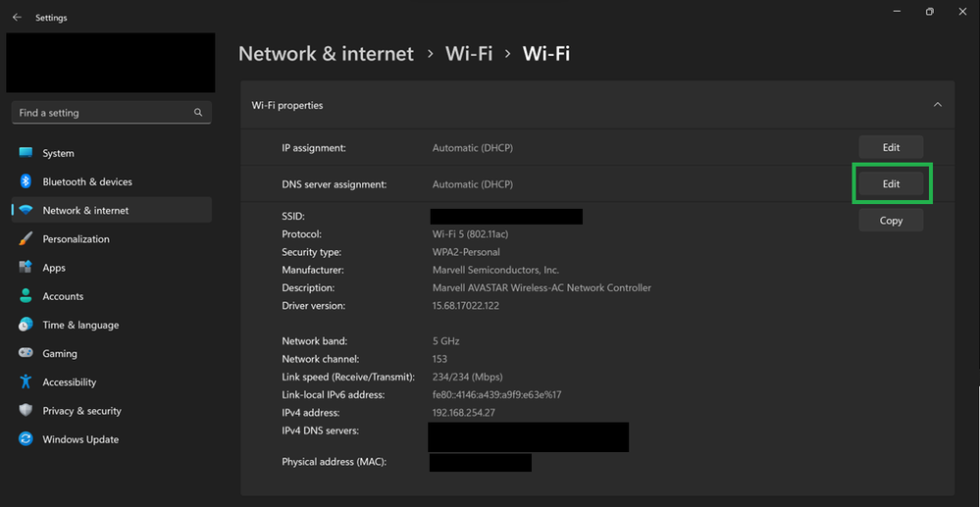This screenshot has height=507, width=980.
Task: Click the Gaming controller icon
Action: pos(26,353)
